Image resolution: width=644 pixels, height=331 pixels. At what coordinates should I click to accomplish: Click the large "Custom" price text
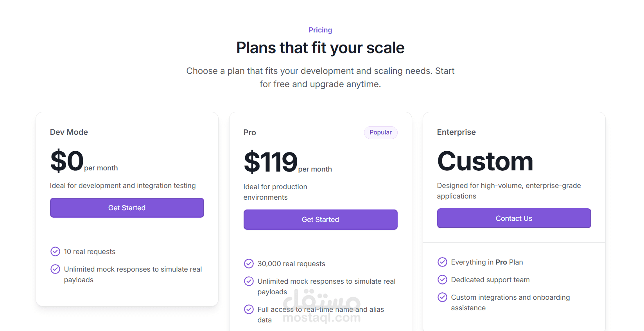[x=485, y=161]
